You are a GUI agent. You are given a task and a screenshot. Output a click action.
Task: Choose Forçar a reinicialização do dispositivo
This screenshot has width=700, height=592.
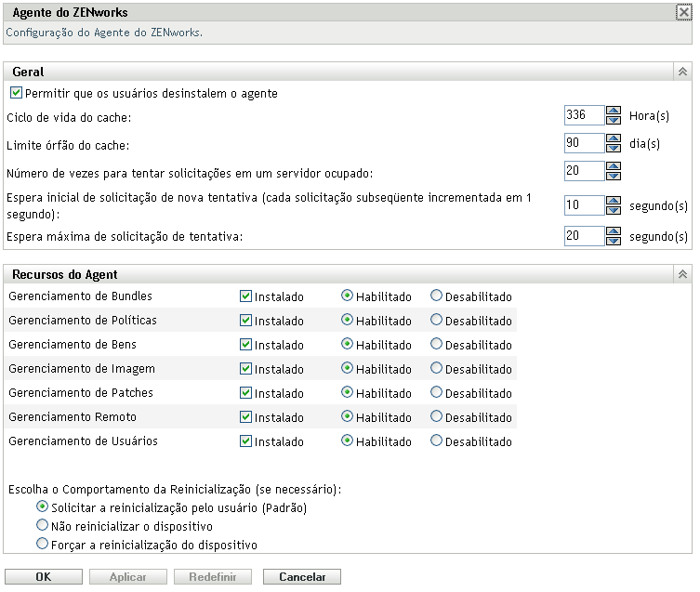click(x=42, y=544)
